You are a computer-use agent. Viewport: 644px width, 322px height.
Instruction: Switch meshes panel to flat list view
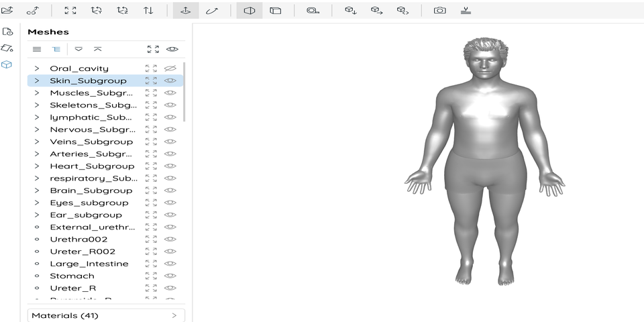tap(37, 49)
